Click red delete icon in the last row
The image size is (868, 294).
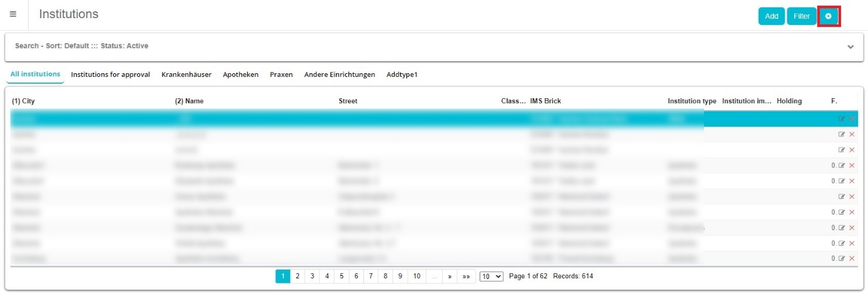pos(852,258)
